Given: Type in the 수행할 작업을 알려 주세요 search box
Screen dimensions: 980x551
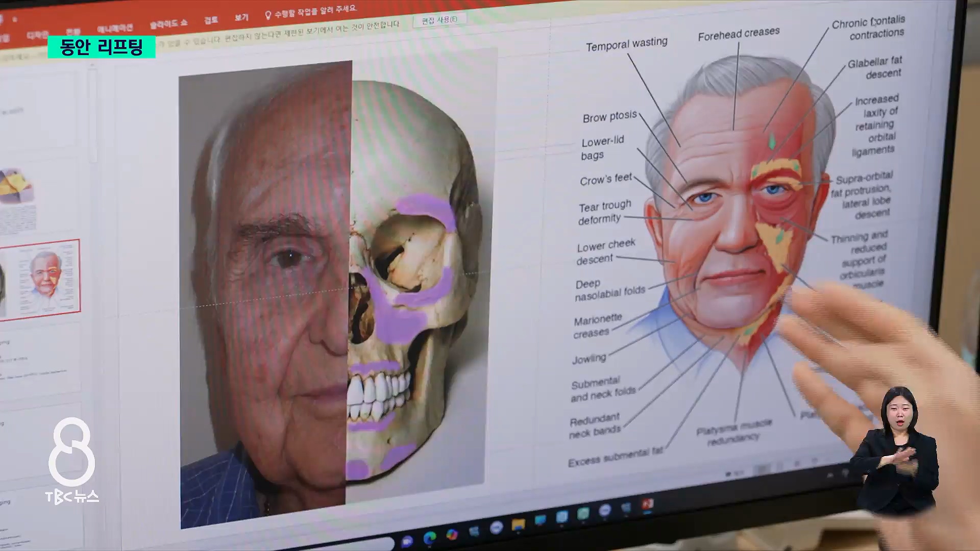Looking at the screenshot, I should pyautogui.click(x=315, y=12).
